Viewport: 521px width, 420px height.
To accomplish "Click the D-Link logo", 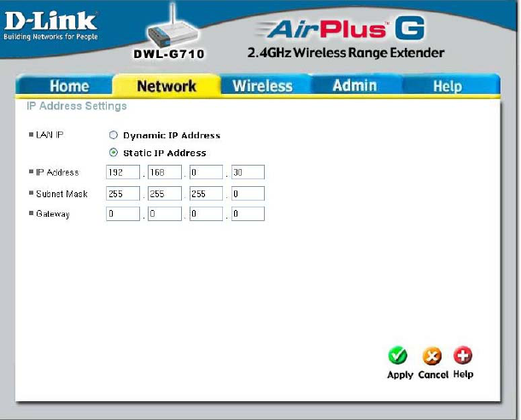I will (x=50, y=26).
